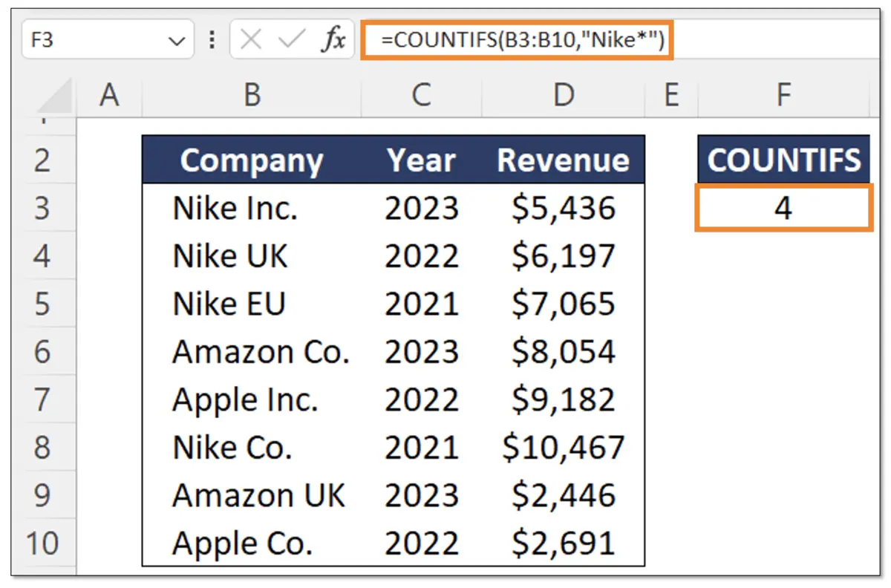Click row 7 header
Viewport: 891px width, 588px height.
coord(43,399)
